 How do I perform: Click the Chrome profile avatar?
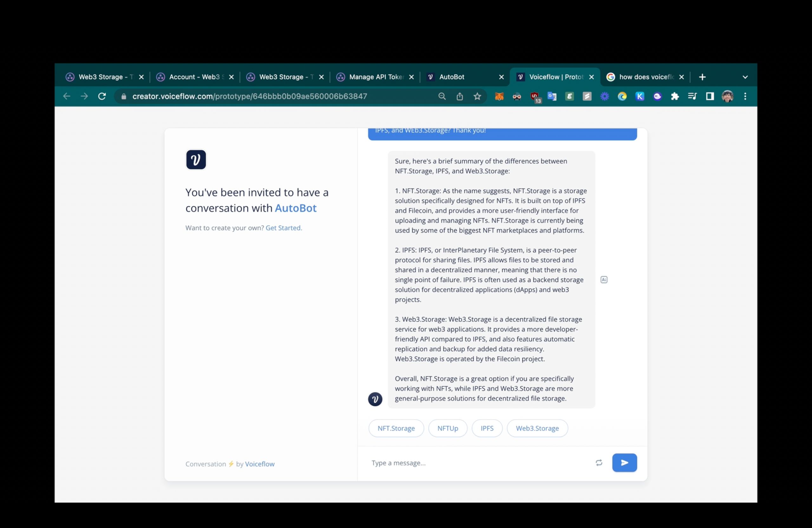[x=727, y=96]
